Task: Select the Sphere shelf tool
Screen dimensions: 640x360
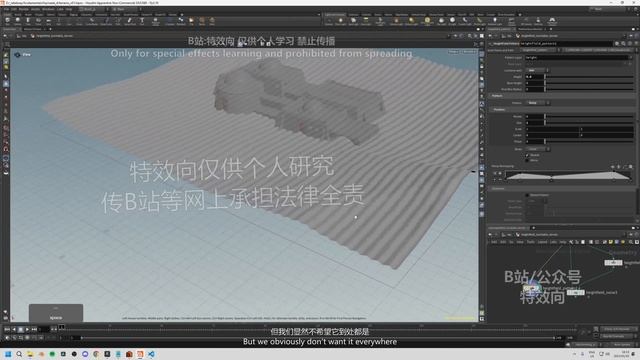Action: (18, 21)
